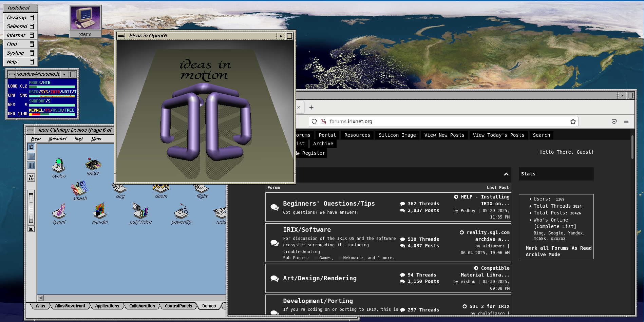Switch to the Applications catalog tab
The image size is (644, 322).
107,306
